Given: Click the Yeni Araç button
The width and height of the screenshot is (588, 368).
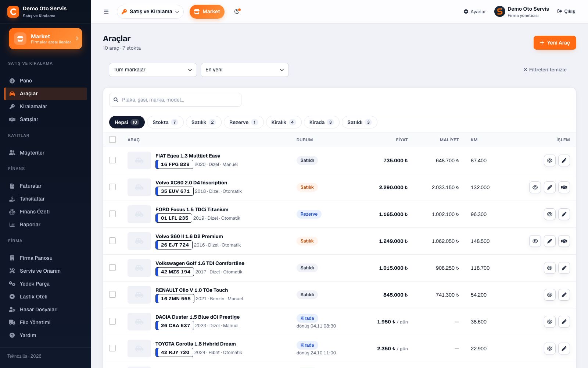Looking at the screenshot, I should 555,43.
